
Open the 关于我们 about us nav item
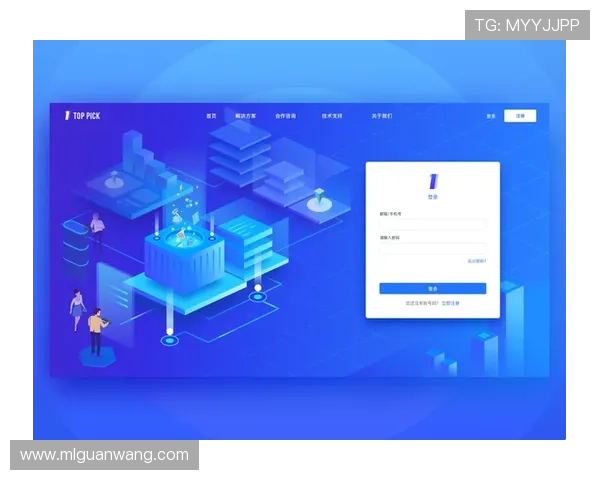pyautogui.click(x=382, y=116)
